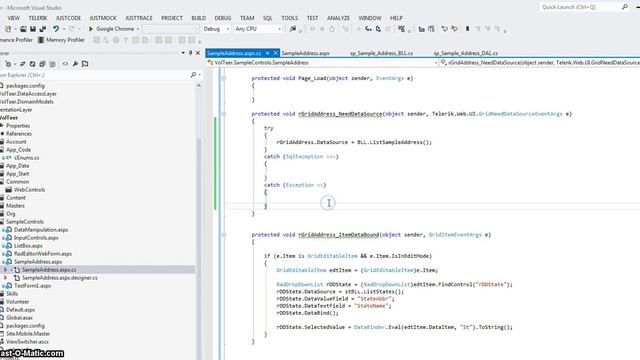Click the View Code icon in Solution Explorer
Viewport: 640px width, 360px height.
tap(65, 64)
